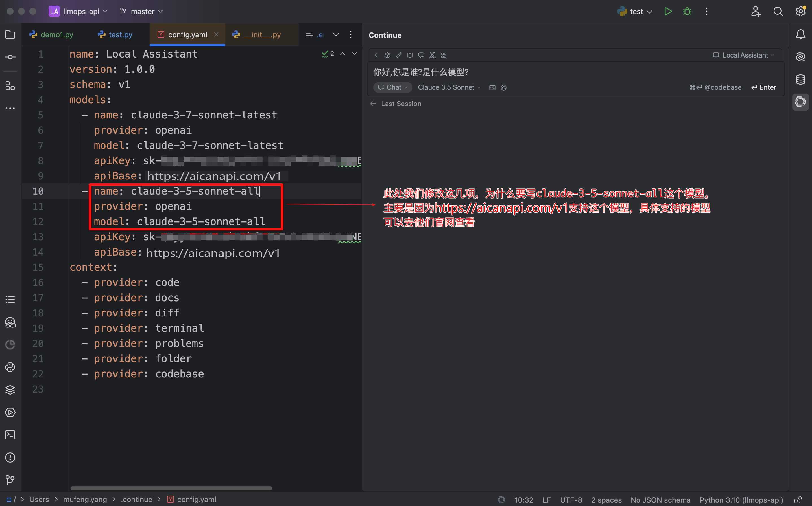Add a context mention with the @ icon
Image resolution: width=812 pixels, height=506 pixels.
503,87
